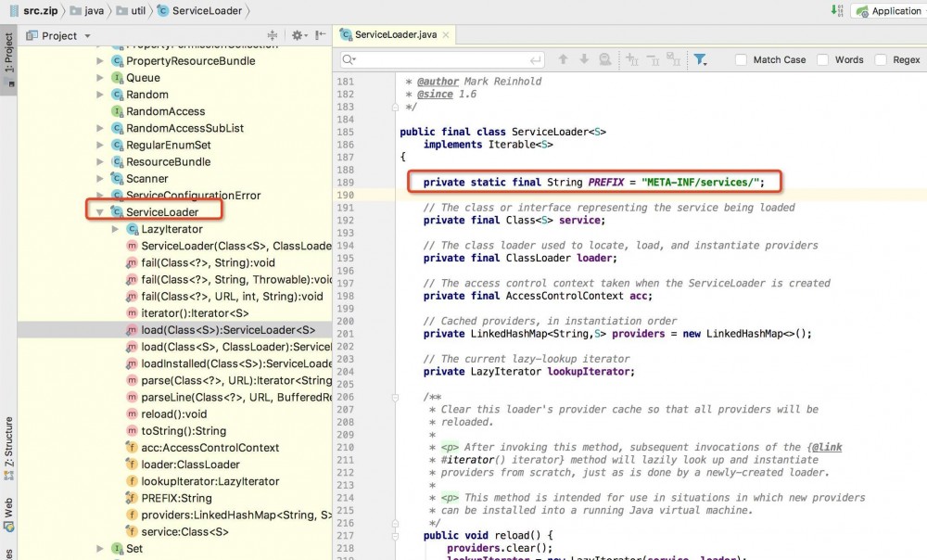Toggle the Regex checkbox

point(880,59)
